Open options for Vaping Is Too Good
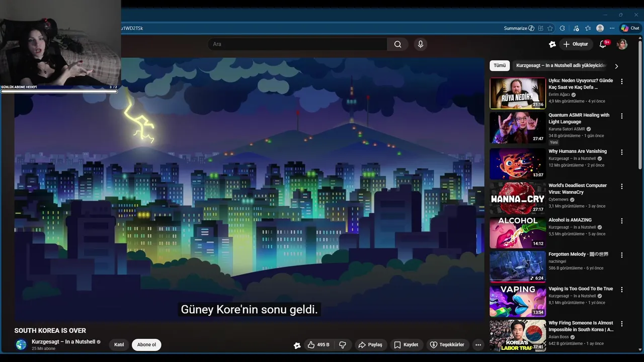Screen dimensions: 644x362 click(x=622, y=290)
